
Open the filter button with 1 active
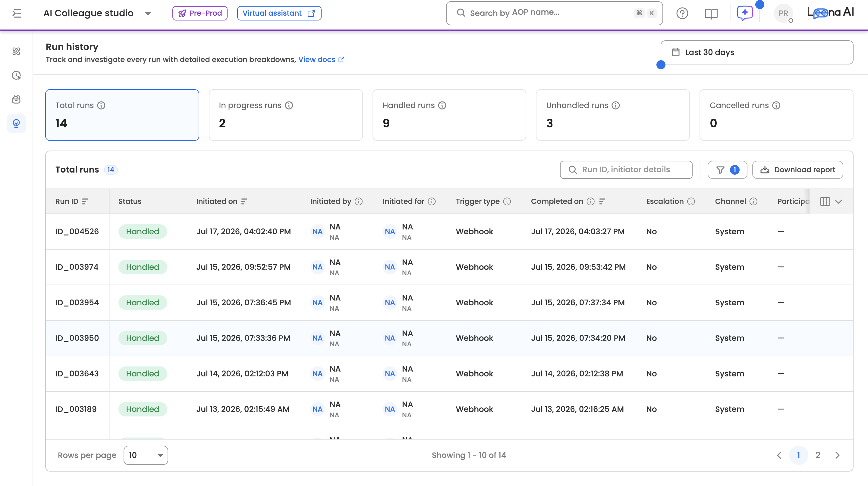click(x=728, y=170)
